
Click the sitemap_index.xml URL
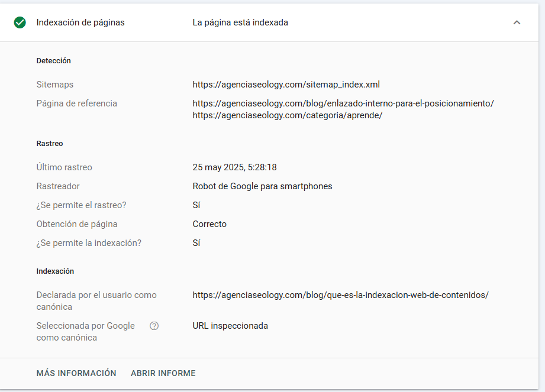point(286,85)
